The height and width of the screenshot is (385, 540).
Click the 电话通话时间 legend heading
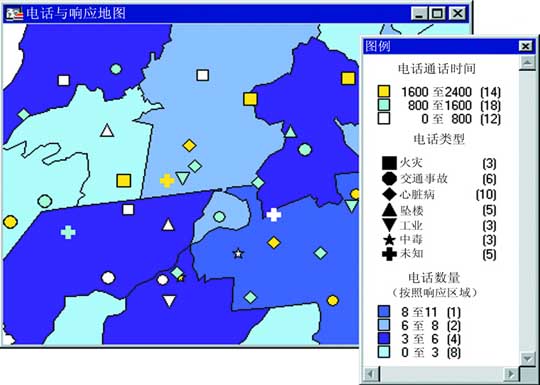[436, 69]
